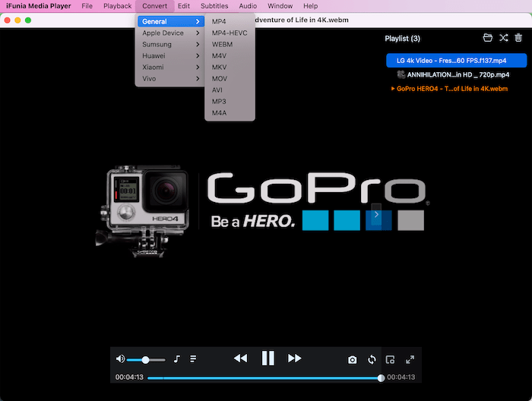The image size is (532, 401).
Task: Choose MP4-HEVC from the format list
Action: click(229, 33)
